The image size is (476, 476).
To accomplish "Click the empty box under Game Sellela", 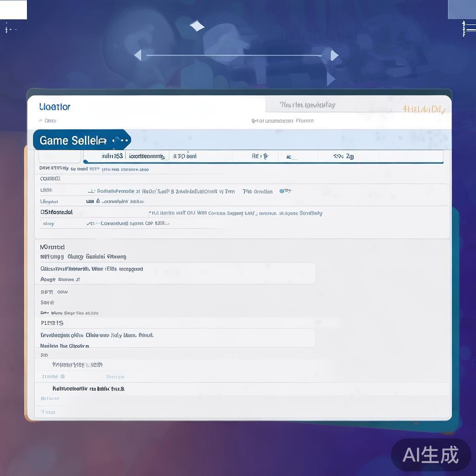I will pyautogui.click(x=59, y=156).
